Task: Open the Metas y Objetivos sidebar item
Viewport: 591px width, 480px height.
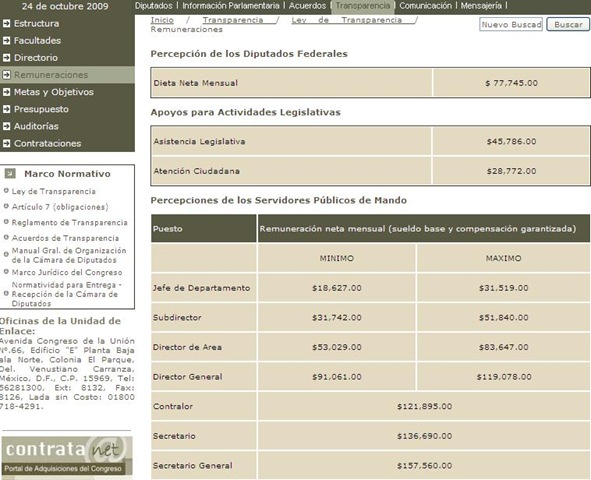Action: [54, 92]
